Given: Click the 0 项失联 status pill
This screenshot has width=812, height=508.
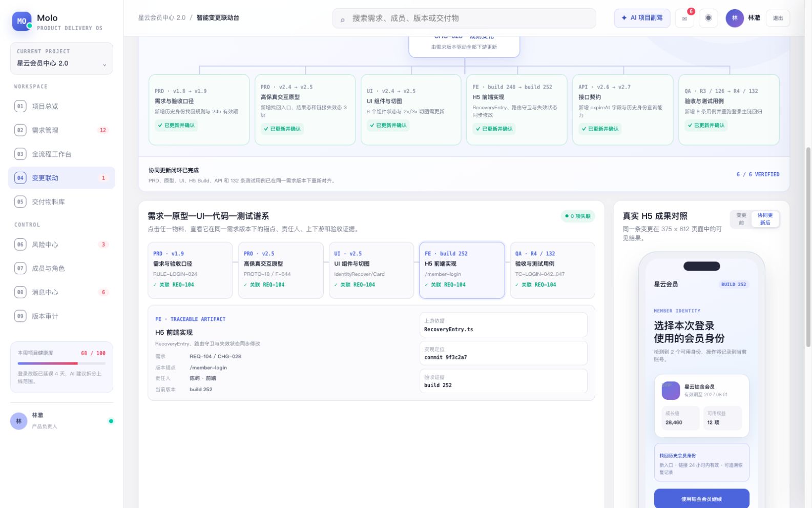Looking at the screenshot, I should [x=578, y=216].
